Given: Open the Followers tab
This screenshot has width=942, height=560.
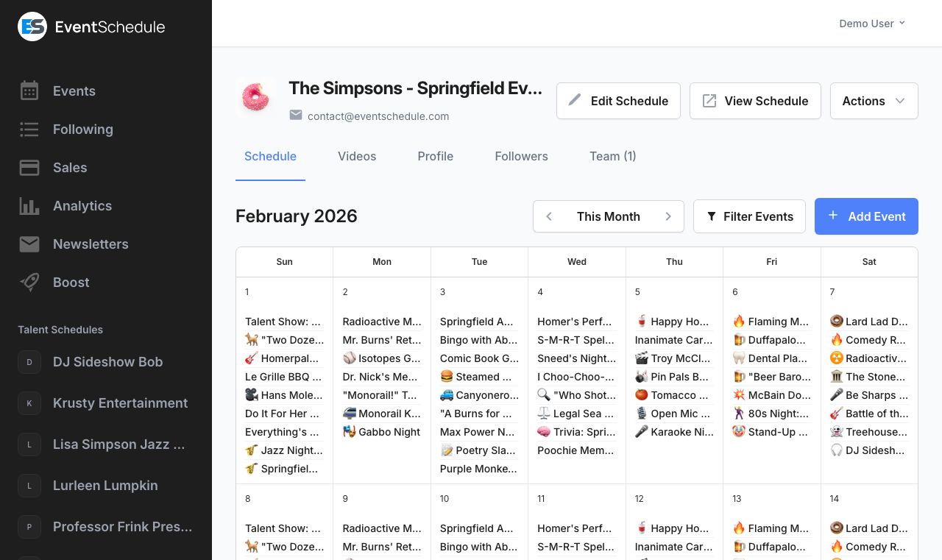Looking at the screenshot, I should [x=521, y=156].
